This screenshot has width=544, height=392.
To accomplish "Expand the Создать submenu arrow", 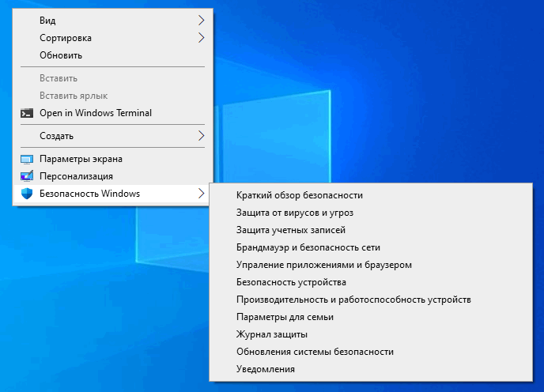I will 201,136.
